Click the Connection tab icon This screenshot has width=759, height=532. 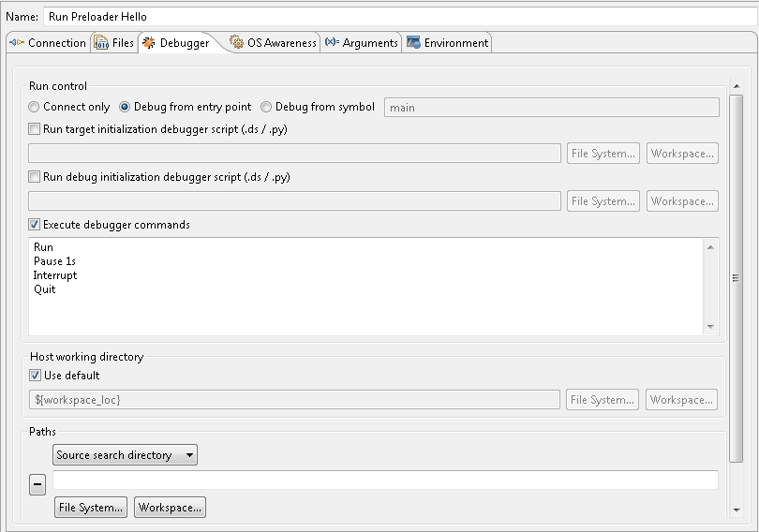[17, 42]
